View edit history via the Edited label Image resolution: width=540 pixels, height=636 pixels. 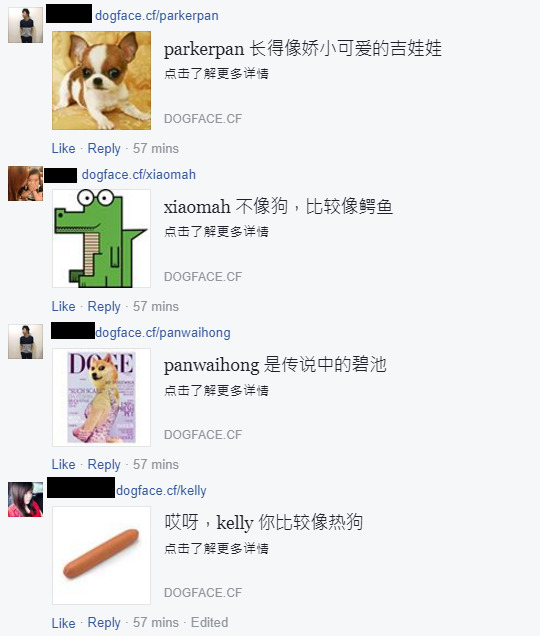click(x=209, y=623)
